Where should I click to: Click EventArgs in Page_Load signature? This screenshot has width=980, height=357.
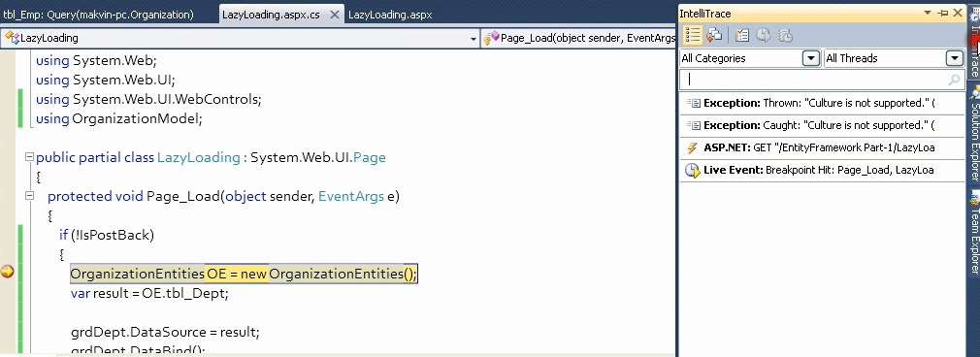[350, 196]
